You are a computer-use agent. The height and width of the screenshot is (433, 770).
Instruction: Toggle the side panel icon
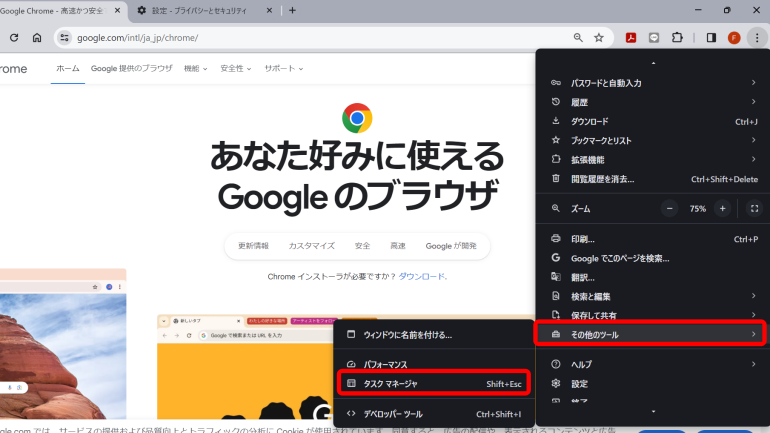(x=711, y=38)
